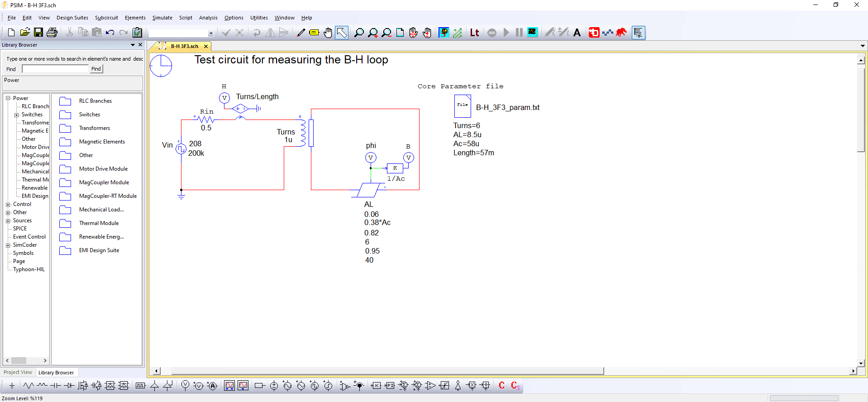Screen dimensions: 868x402
Task: Click the Find button
Action: (x=96, y=69)
